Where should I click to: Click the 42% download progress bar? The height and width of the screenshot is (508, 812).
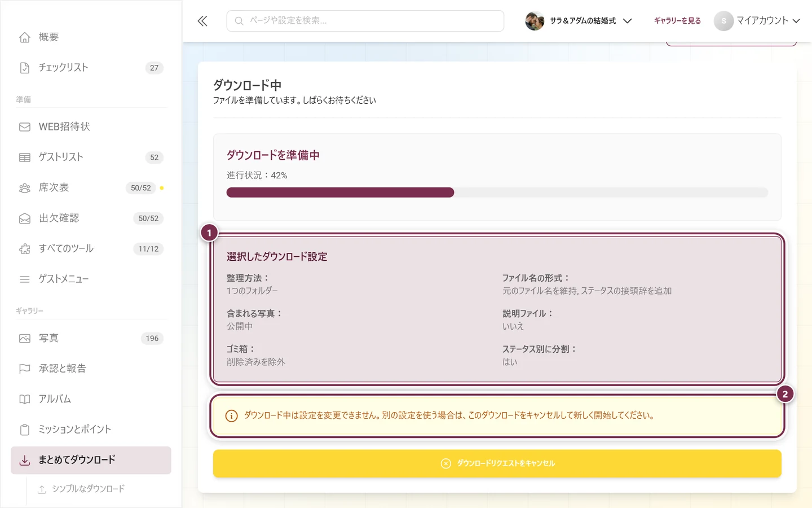[x=497, y=192]
